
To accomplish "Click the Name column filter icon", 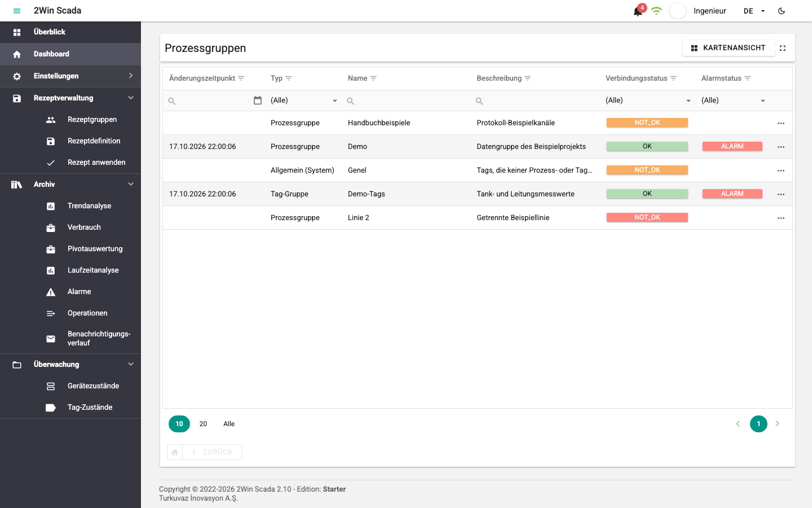I will click(373, 78).
